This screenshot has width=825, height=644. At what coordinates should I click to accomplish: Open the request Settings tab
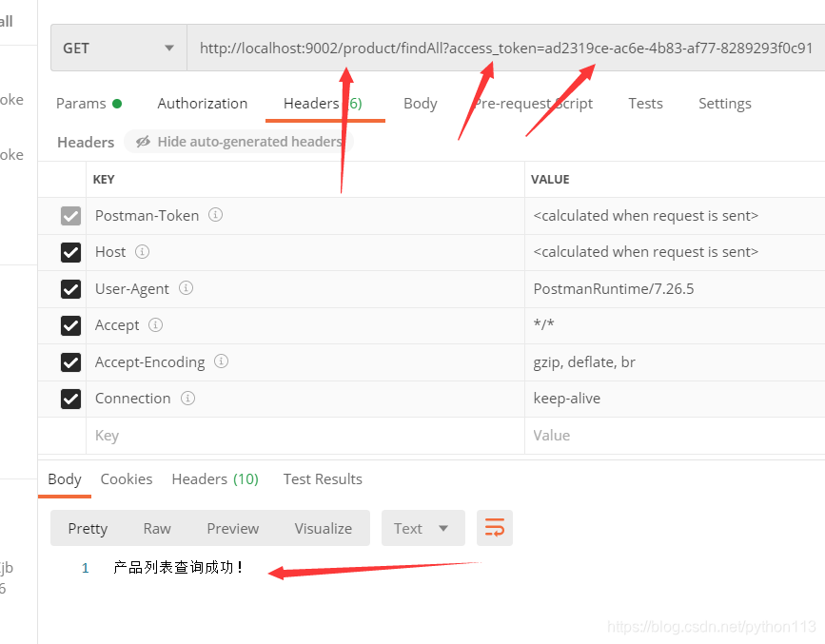coord(724,103)
